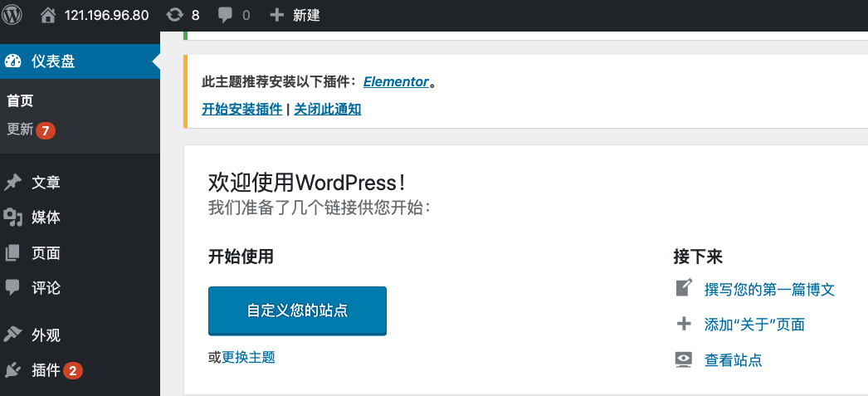868x396 pixels.
Task: Open 更新 submenu item
Action: coord(20,130)
